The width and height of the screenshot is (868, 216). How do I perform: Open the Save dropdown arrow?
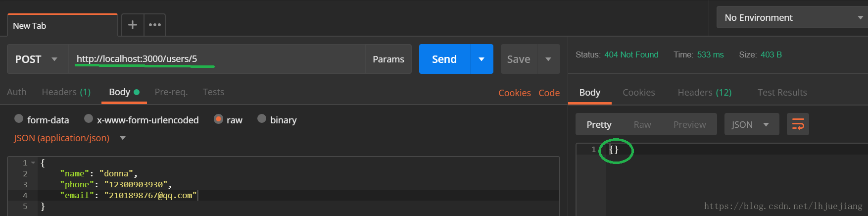[548, 59]
